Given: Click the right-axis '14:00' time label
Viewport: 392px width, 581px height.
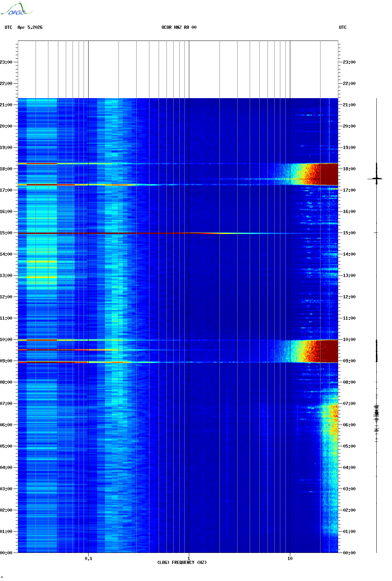Looking at the screenshot, I should [x=349, y=254].
